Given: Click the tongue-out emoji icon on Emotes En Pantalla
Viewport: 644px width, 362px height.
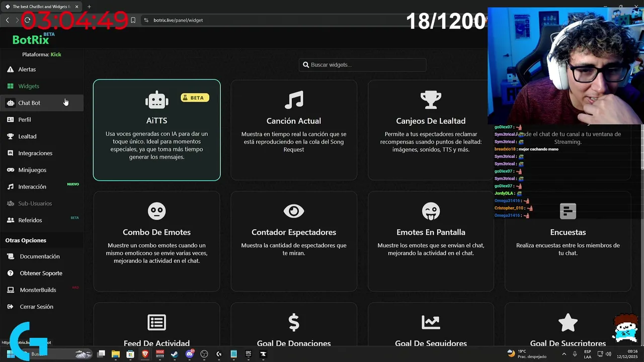Looking at the screenshot, I should tap(431, 211).
